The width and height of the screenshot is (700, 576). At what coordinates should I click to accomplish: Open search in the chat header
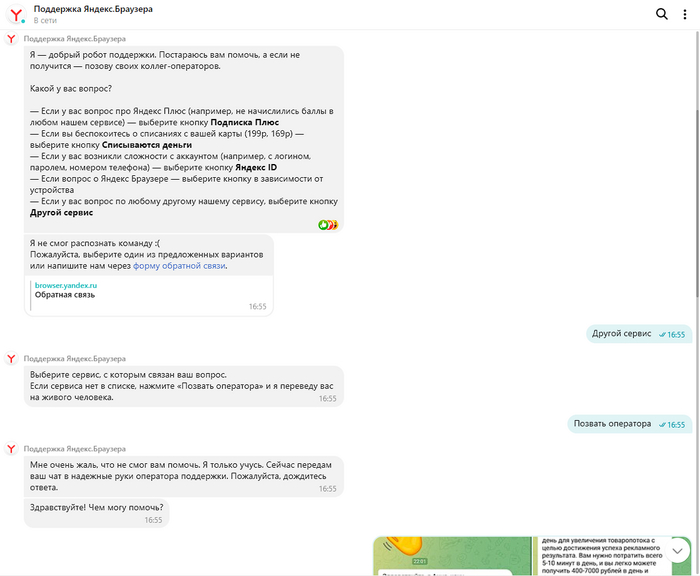point(661,14)
